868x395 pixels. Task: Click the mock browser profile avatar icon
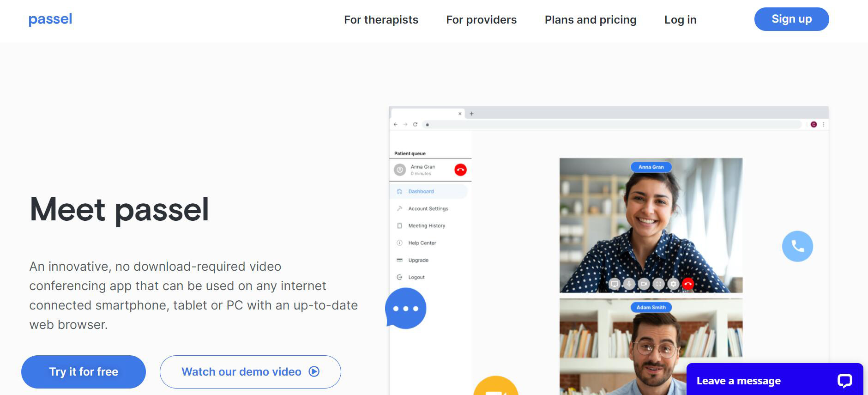point(814,124)
